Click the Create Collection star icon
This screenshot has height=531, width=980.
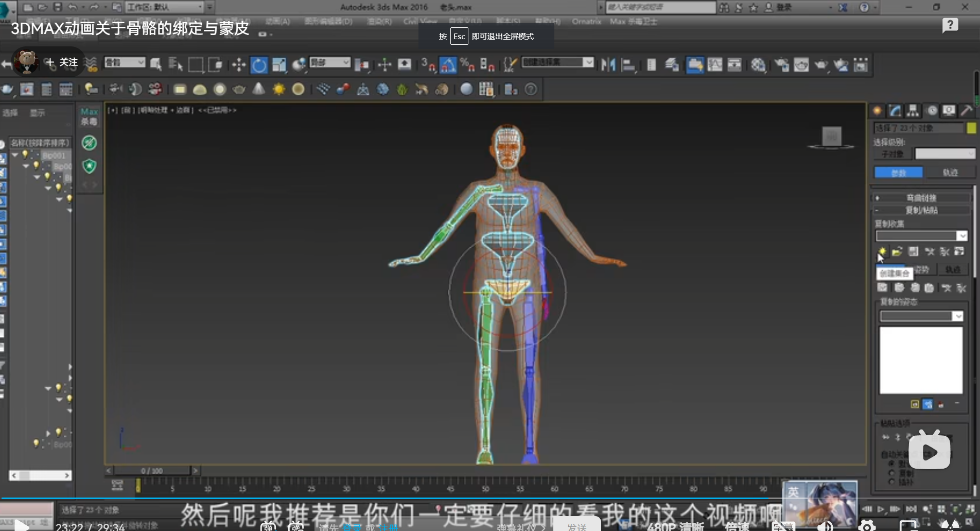(882, 251)
